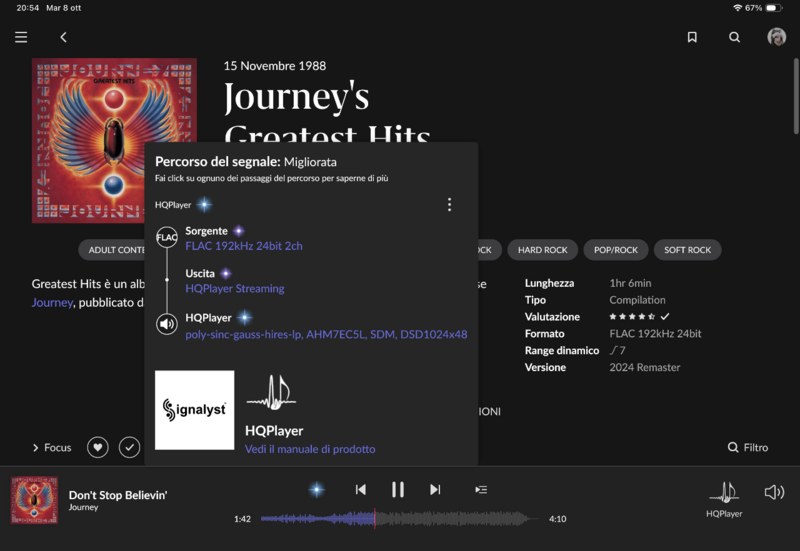Image resolution: width=800 pixels, height=551 pixels.
Task: Open the hamburger navigation menu
Action: click(x=21, y=37)
